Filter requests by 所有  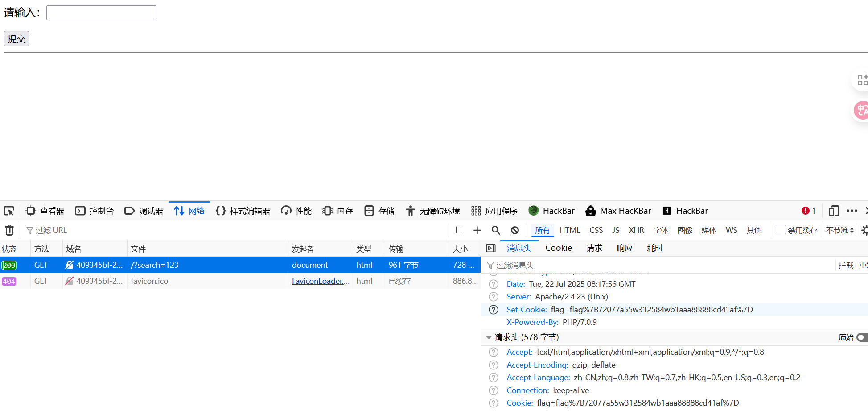click(543, 230)
